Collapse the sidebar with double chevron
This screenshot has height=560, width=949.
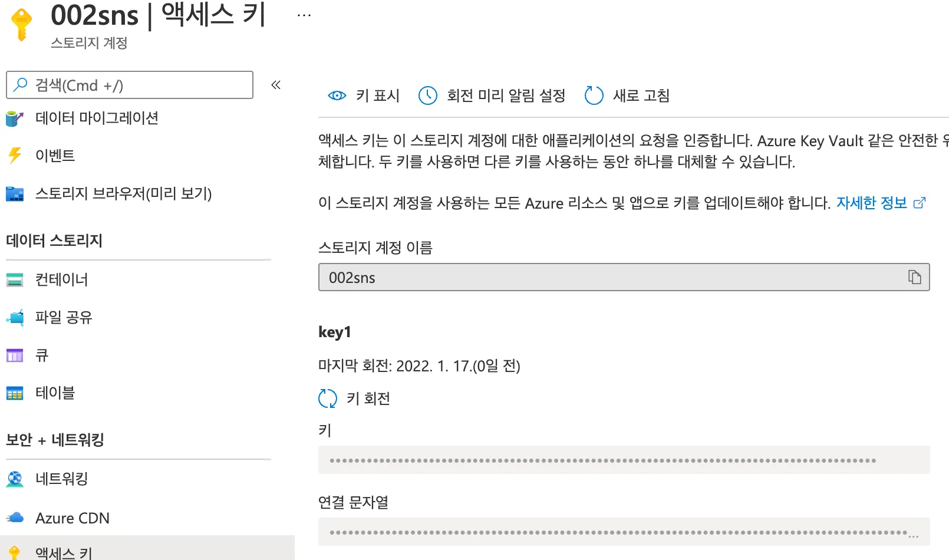(x=276, y=85)
